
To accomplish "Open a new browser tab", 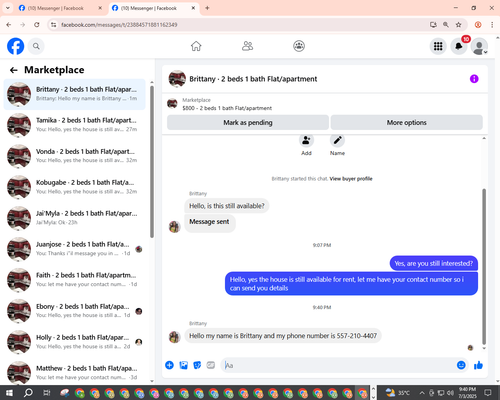I will (207, 8).
